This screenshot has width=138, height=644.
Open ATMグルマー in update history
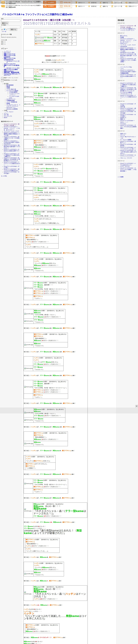click(123, 43)
